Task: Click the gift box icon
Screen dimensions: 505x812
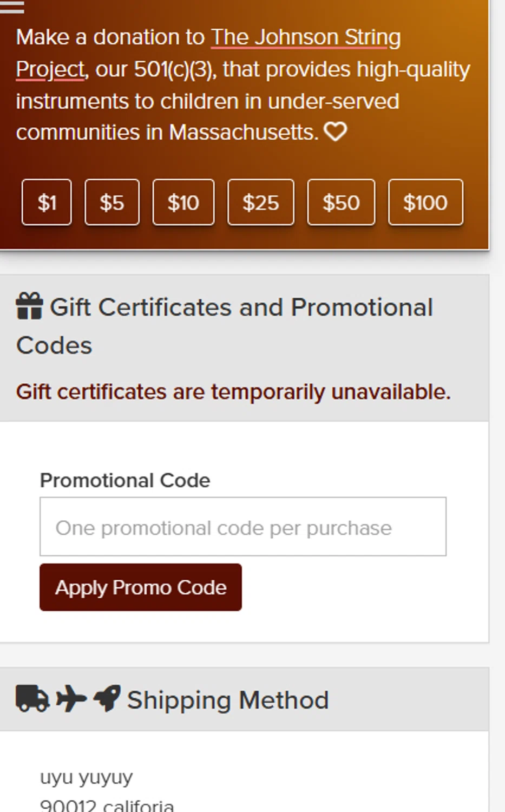Action: [29, 306]
